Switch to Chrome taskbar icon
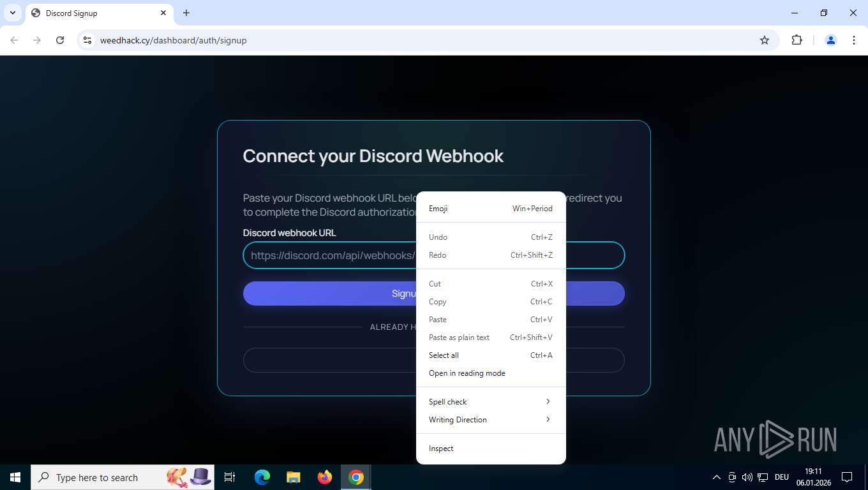The image size is (868, 490). tap(356, 477)
